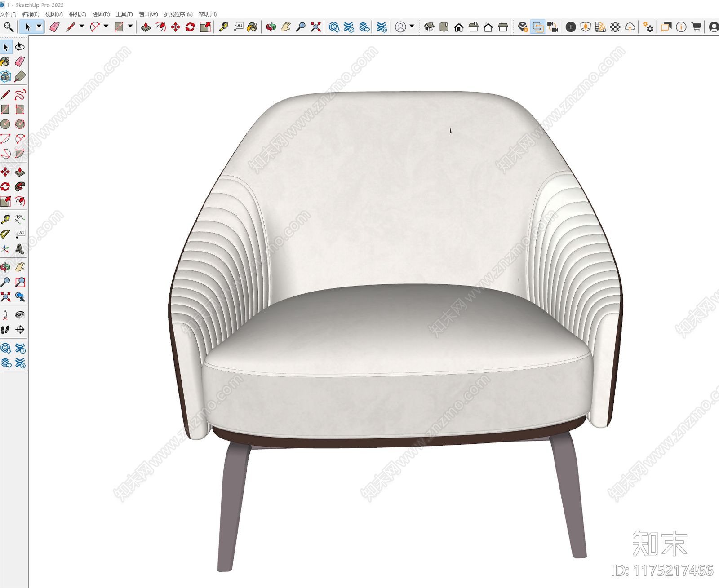Open the Enscape Asset Library

coord(586,27)
